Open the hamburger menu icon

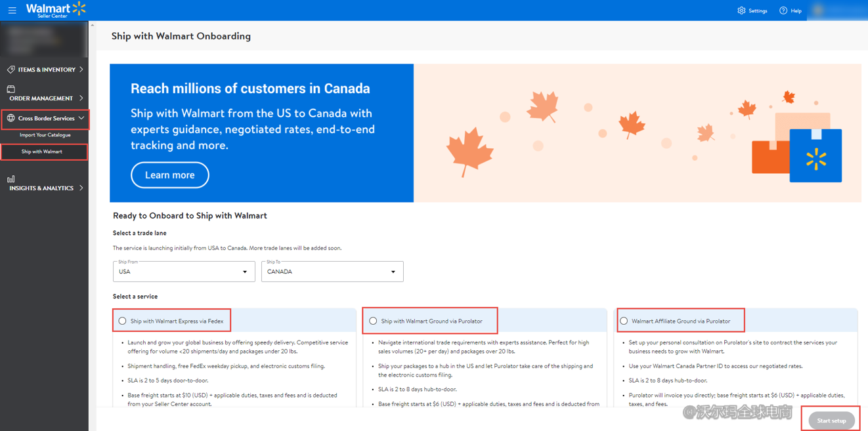pos(12,10)
